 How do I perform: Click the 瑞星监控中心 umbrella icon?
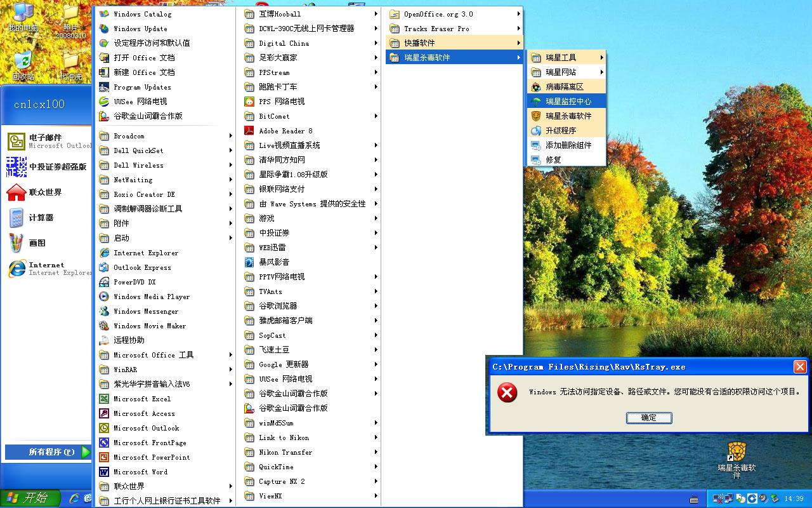tap(536, 102)
